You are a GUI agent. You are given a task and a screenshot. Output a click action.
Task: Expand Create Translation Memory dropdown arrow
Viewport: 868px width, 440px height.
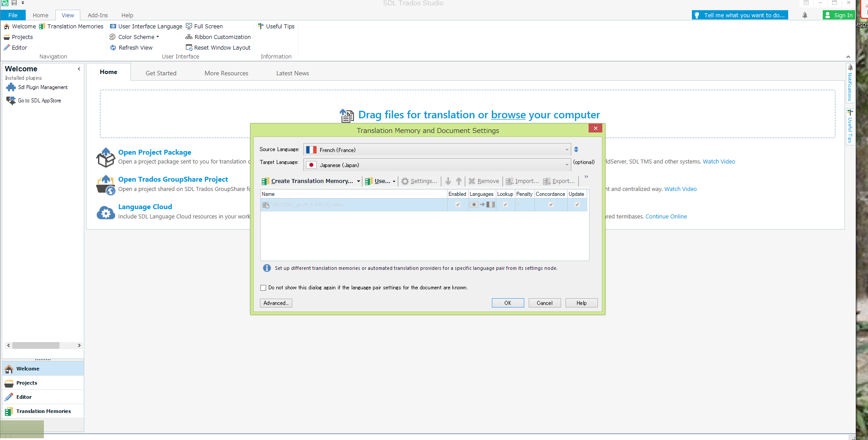coord(358,181)
